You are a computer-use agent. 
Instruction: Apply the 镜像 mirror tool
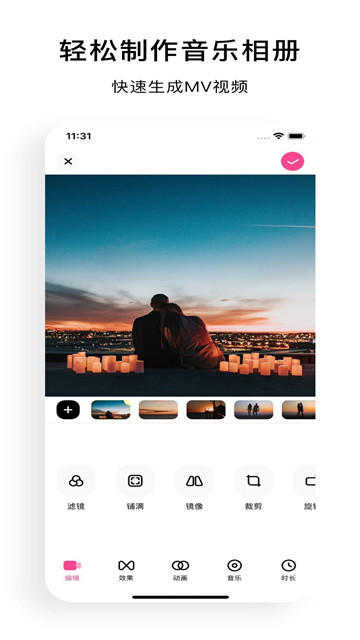194,488
